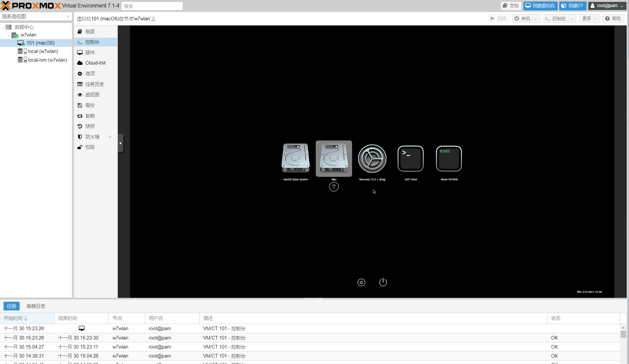Click 创建虚拟机 create VM button
The width and height of the screenshot is (629, 364).
pyautogui.click(x=540, y=5)
